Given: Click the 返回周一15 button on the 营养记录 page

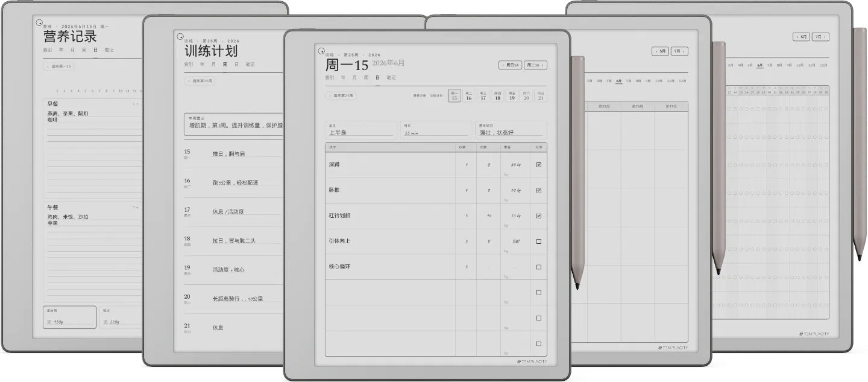Looking at the screenshot, I should pyautogui.click(x=59, y=66).
